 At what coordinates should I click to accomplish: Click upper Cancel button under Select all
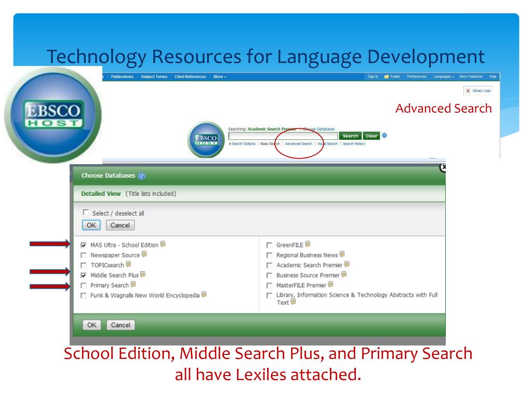click(x=120, y=225)
